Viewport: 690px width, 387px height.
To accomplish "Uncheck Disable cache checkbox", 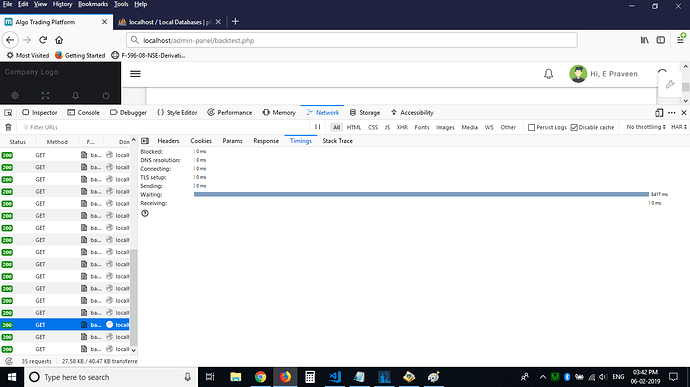I will [x=574, y=127].
